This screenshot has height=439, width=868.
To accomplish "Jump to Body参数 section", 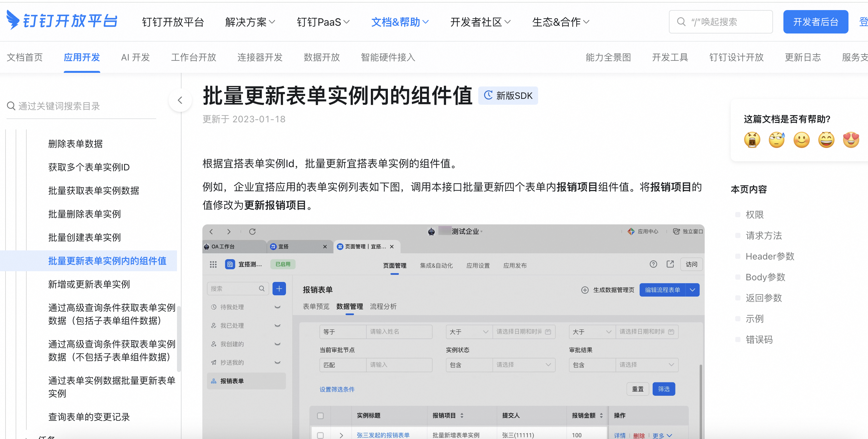I will pos(765,277).
